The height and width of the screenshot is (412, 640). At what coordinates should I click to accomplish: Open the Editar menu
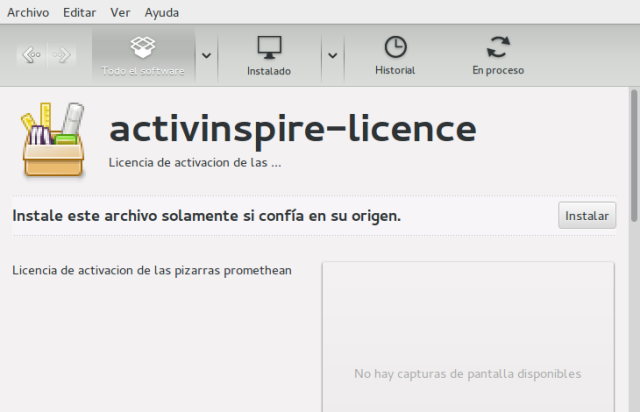click(x=79, y=13)
